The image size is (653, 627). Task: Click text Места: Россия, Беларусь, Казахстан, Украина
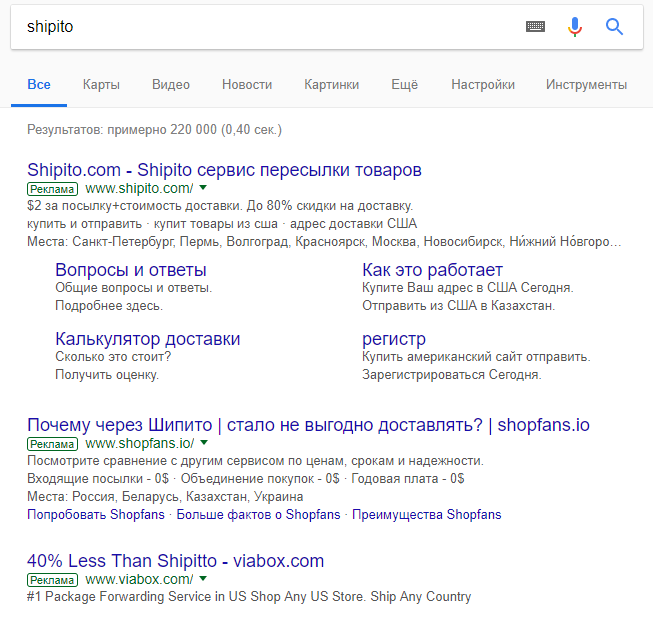coord(165,497)
